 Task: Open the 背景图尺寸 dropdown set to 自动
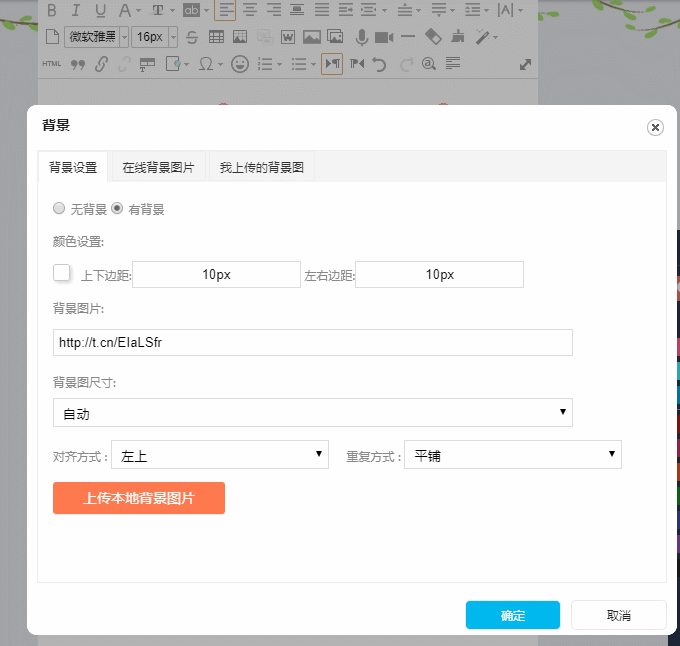pos(312,412)
